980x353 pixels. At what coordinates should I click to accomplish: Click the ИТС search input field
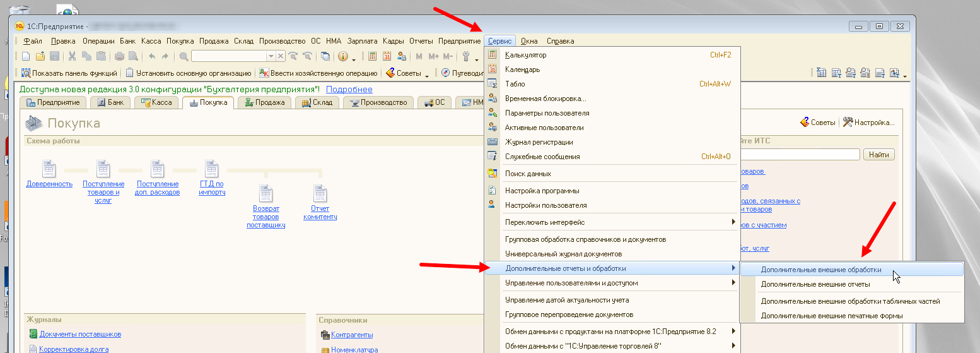tap(800, 155)
